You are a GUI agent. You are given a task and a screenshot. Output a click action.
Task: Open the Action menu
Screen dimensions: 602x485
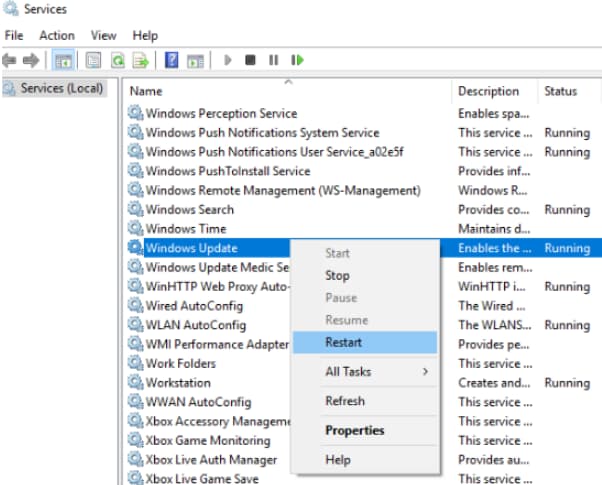(57, 35)
